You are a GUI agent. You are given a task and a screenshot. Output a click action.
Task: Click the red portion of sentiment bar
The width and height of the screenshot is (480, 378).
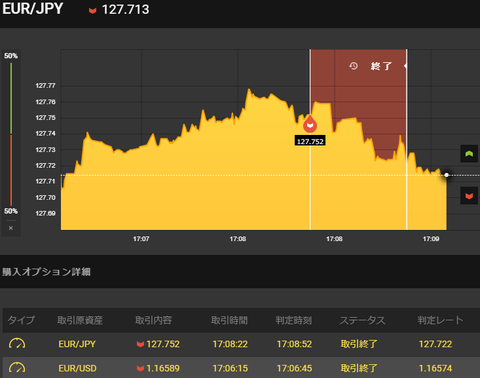(11, 170)
